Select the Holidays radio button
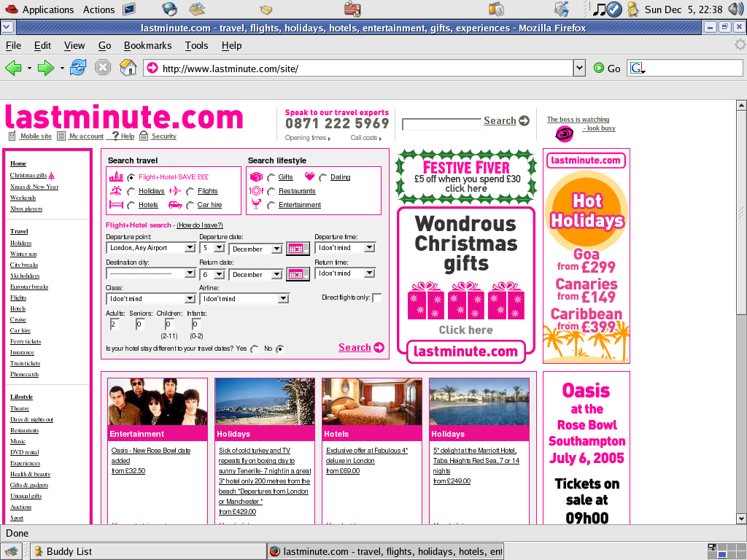 (131, 192)
